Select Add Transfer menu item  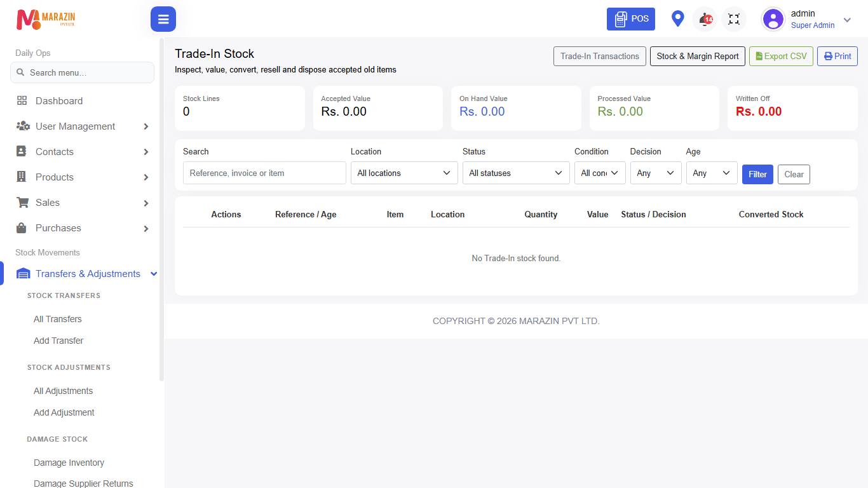coord(58,341)
